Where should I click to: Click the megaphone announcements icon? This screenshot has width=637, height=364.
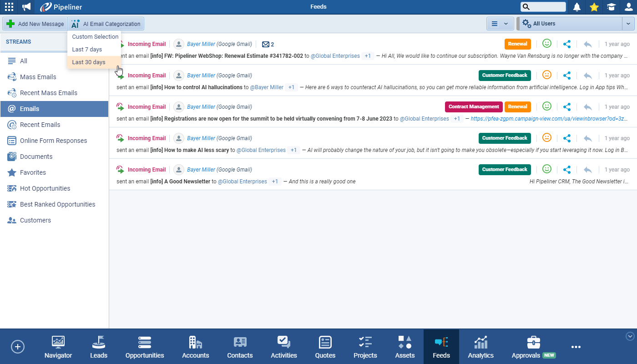pyautogui.click(x=27, y=7)
